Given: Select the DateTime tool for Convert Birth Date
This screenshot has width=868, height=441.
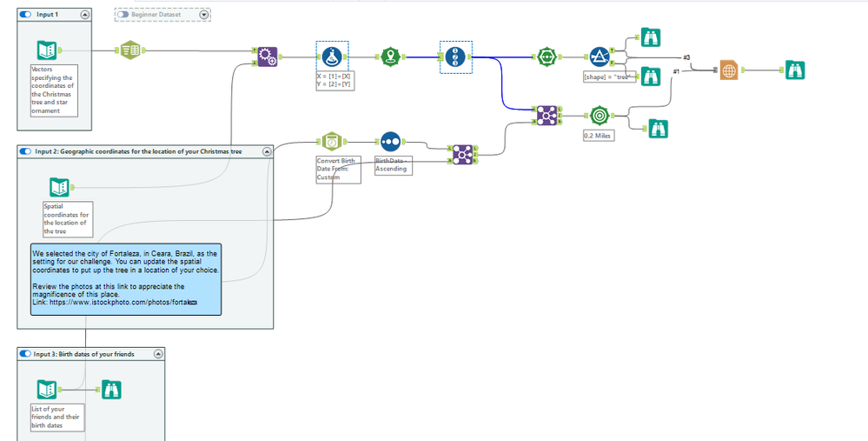Looking at the screenshot, I should tap(332, 142).
